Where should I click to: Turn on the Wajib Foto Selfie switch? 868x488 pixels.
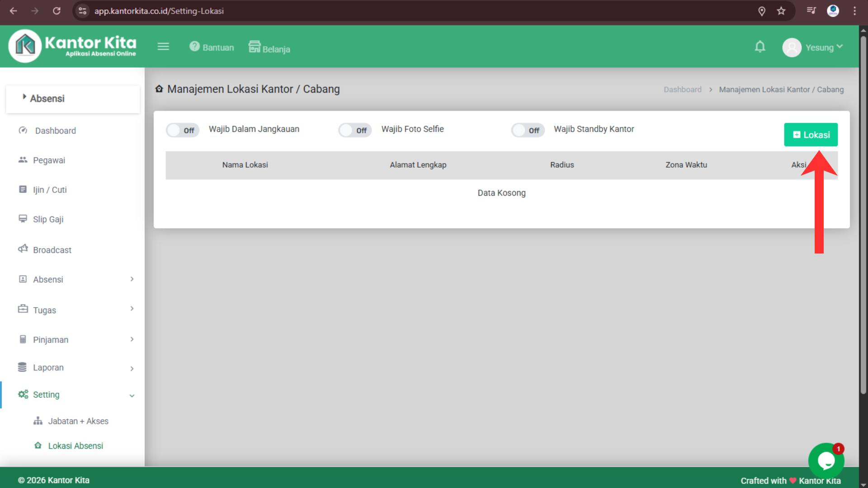(355, 130)
